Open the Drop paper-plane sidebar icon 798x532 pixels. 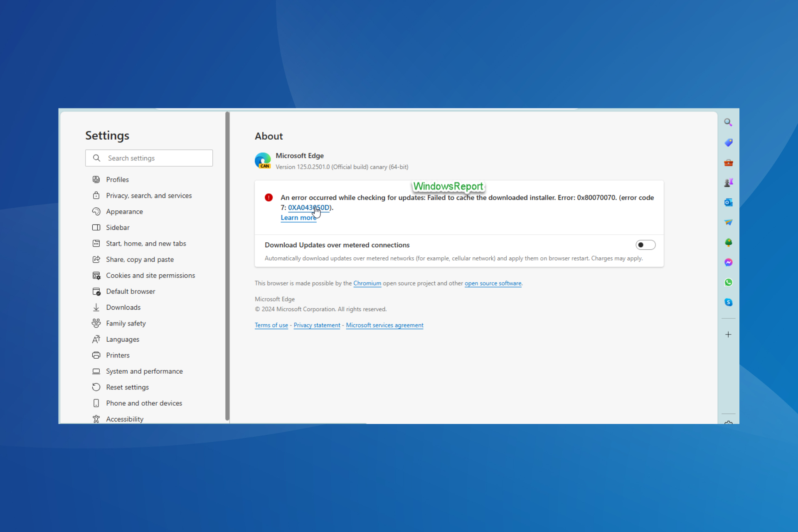728,222
